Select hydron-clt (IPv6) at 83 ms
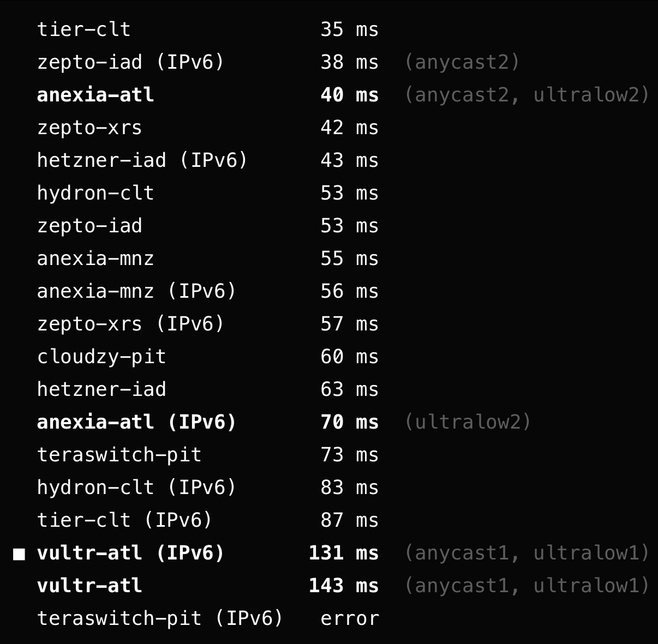Screen dimensions: 658x644 pos(136,487)
